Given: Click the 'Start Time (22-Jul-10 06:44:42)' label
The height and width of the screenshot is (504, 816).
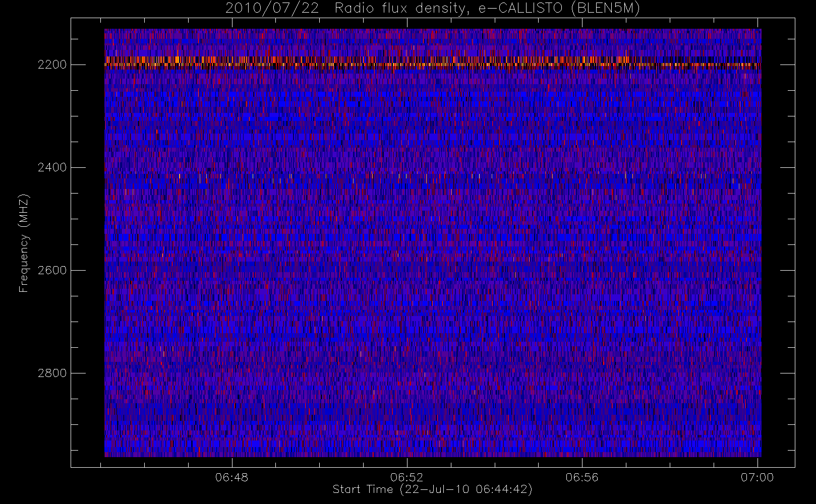Looking at the screenshot, I should pos(432,489).
